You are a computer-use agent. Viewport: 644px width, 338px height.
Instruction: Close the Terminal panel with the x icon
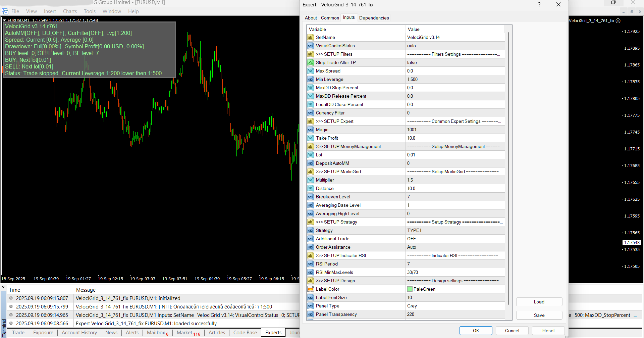3,287
